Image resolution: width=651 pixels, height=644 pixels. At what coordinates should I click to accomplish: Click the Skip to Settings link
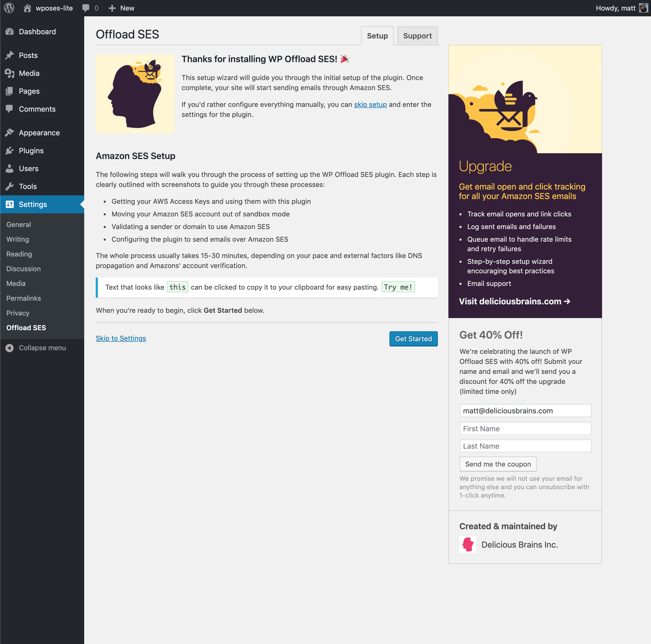click(121, 338)
